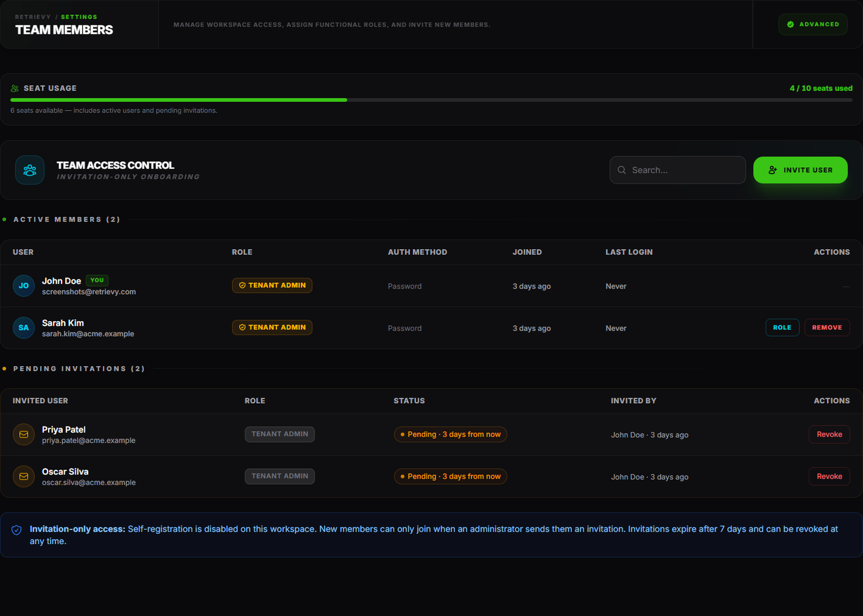The width and height of the screenshot is (863, 616).
Task: Open the Advanced mode button
Action: pyautogui.click(x=812, y=25)
